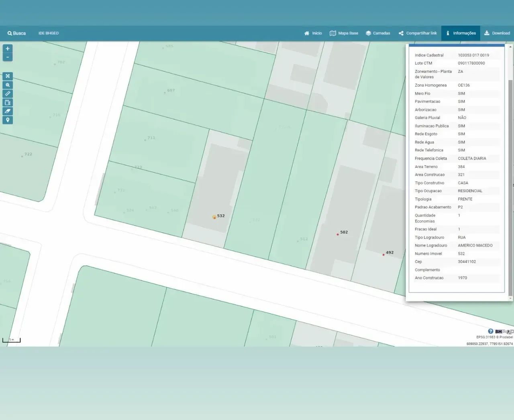The height and width of the screenshot is (420, 514).
Task: Select the orange 532 address marker
Action: click(x=214, y=217)
